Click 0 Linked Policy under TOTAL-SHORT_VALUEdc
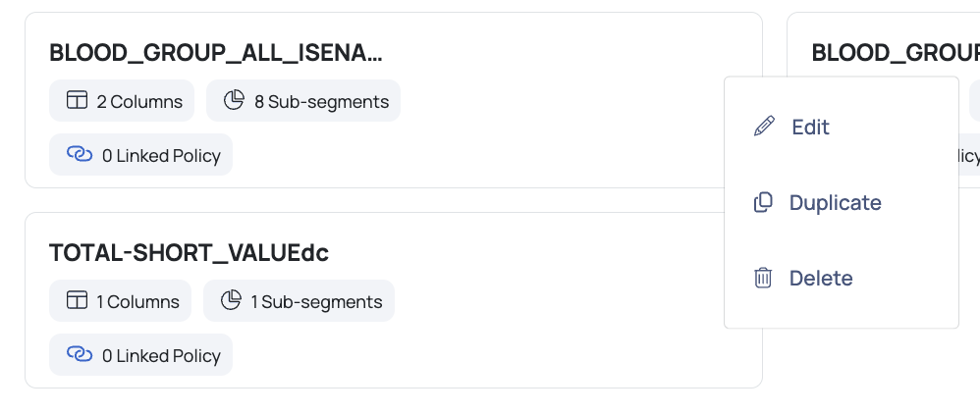Viewport: 980px width, 414px height. 140,355
